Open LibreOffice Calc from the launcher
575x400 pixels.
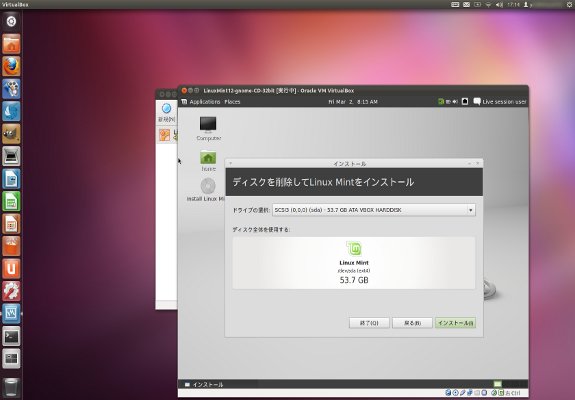(11, 201)
